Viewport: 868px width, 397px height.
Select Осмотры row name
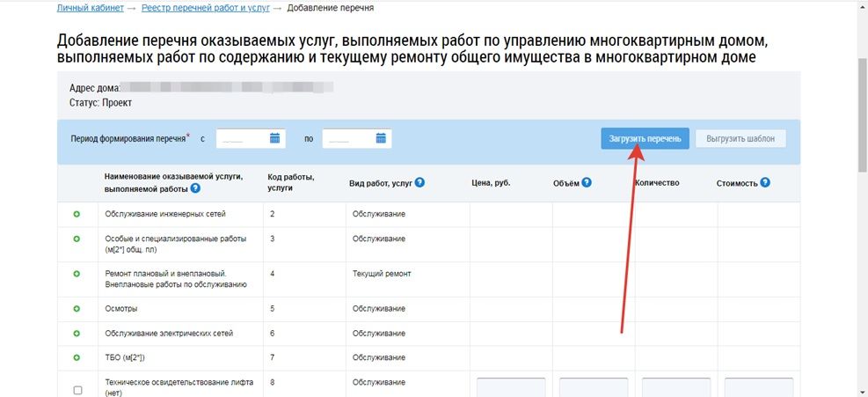(121, 309)
